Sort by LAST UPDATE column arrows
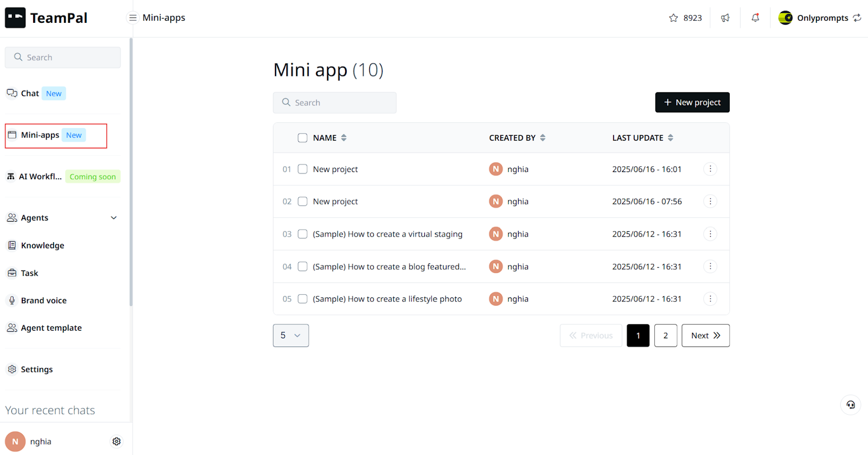Viewport: 868px width, 455px height. pyautogui.click(x=671, y=138)
